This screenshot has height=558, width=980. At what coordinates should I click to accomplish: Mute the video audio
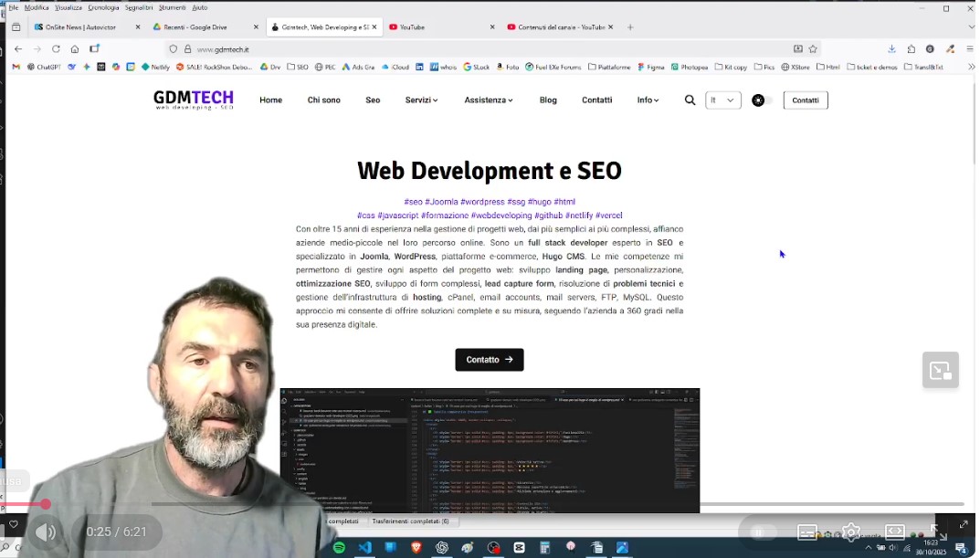click(46, 532)
